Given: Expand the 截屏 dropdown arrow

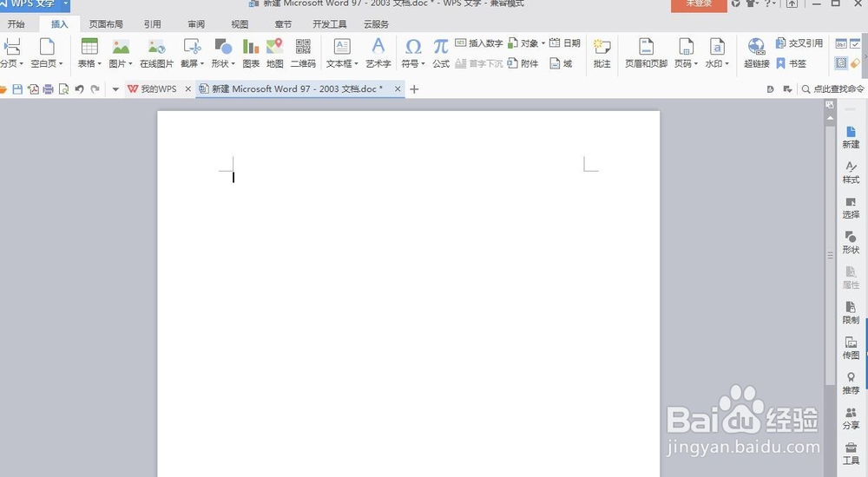Looking at the screenshot, I should point(202,63).
